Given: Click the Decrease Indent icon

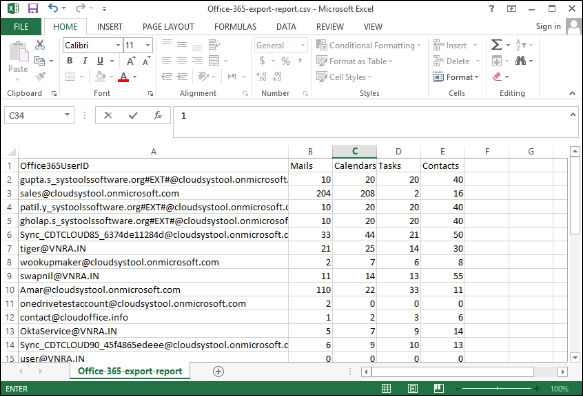Looking at the screenshot, I should point(167,77).
